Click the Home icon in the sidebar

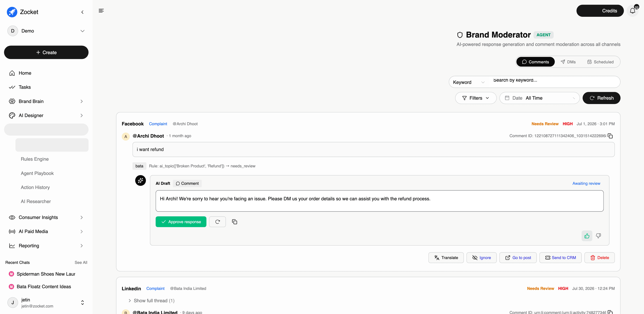coord(12,73)
